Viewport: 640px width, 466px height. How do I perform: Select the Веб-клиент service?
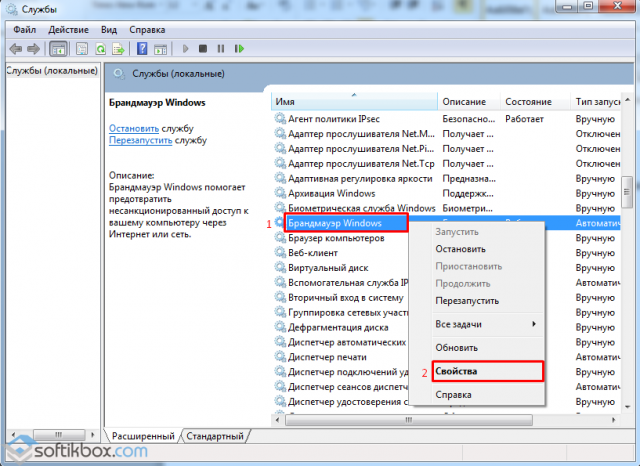click(x=313, y=253)
